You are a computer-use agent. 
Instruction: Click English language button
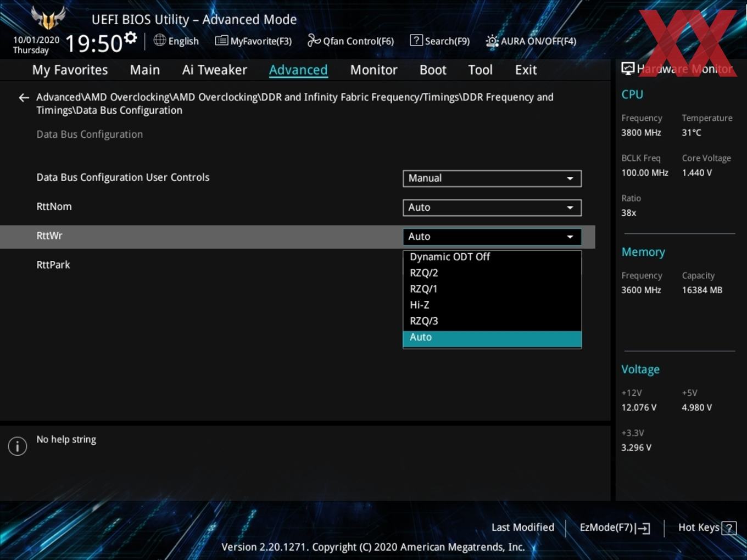point(176,41)
